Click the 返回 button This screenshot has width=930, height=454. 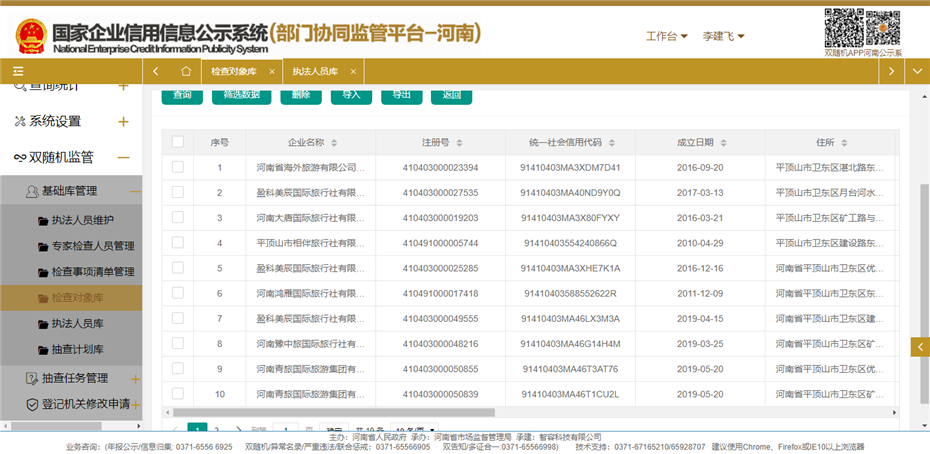point(451,97)
